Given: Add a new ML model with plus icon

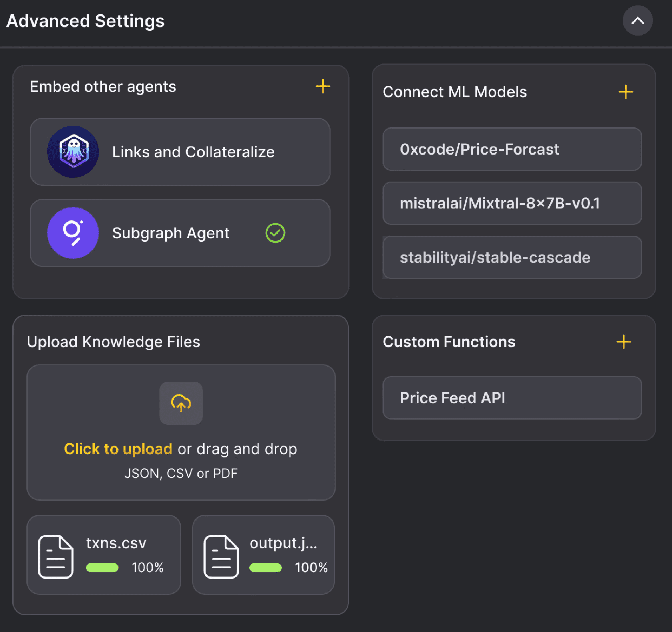Looking at the screenshot, I should (x=625, y=92).
